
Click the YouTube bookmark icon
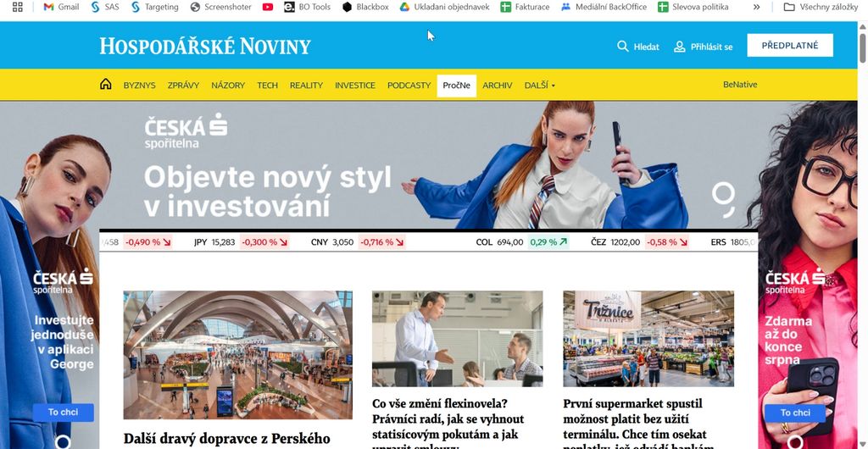pyautogui.click(x=268, y=7)
